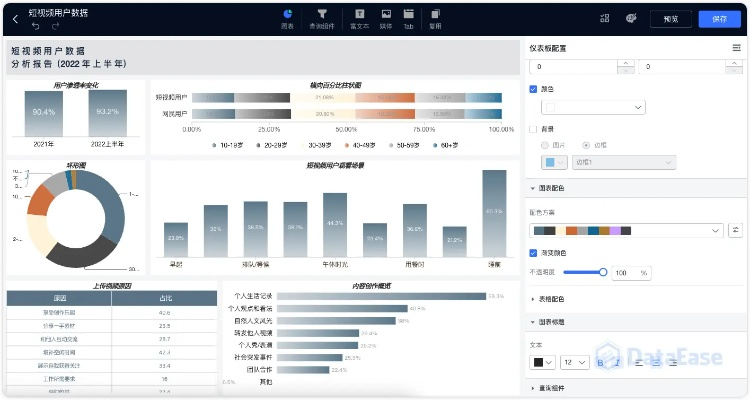Viewport: 750px width, 400px height.
Task: Click the blue 保存 save button
Action: [719, 18]
